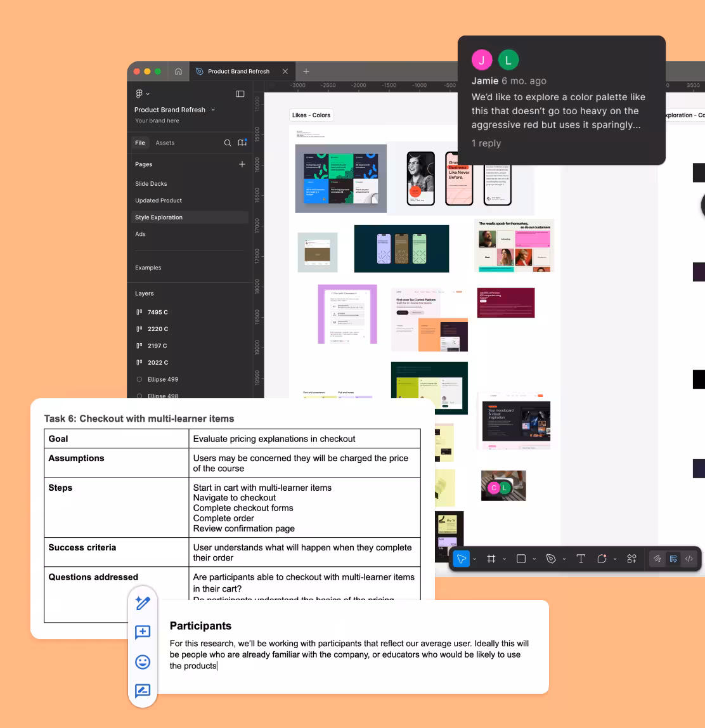Click the suggest edits icon in doc
705x728 pixels.
[143, 691]
